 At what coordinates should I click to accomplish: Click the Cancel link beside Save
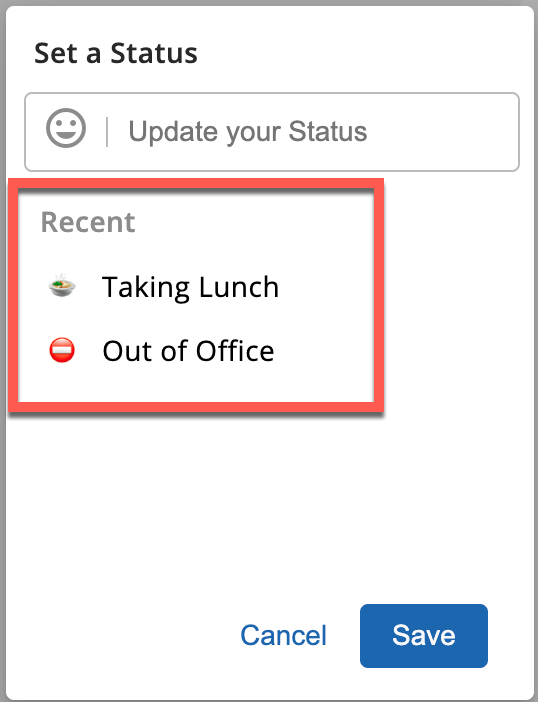(x=283, y=635)
